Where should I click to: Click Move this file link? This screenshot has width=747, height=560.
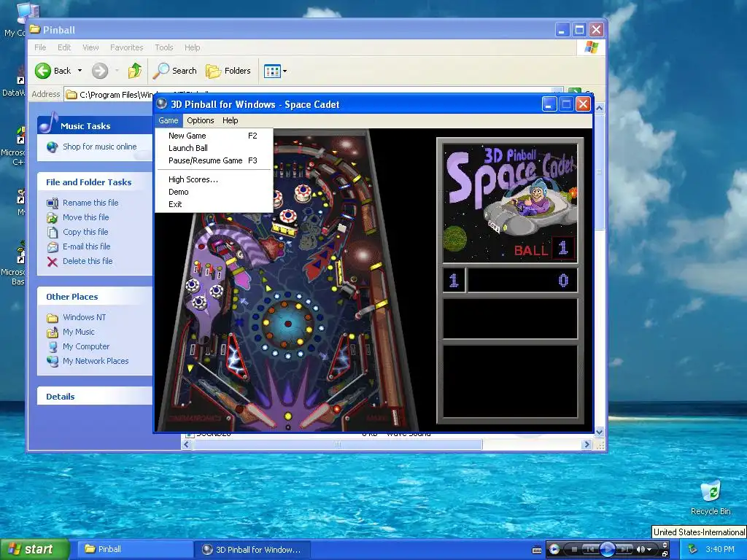pyautogui.click(x=86, y=217)
